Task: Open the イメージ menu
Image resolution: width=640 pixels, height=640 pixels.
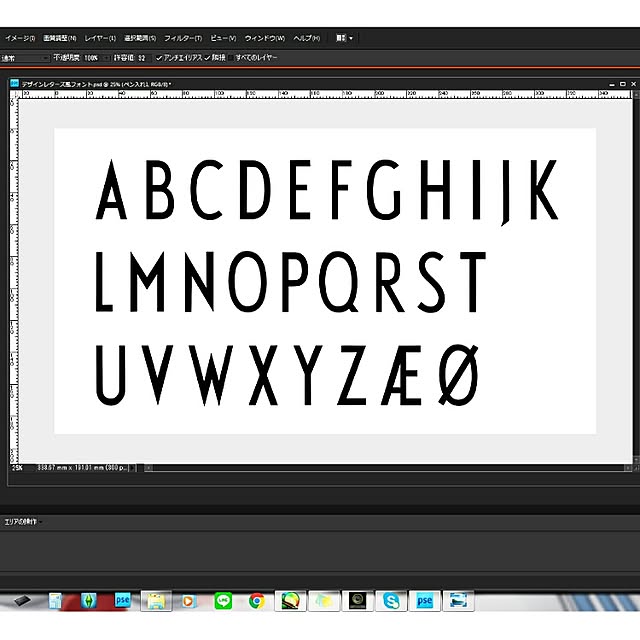Action: (x=20, y=38)
